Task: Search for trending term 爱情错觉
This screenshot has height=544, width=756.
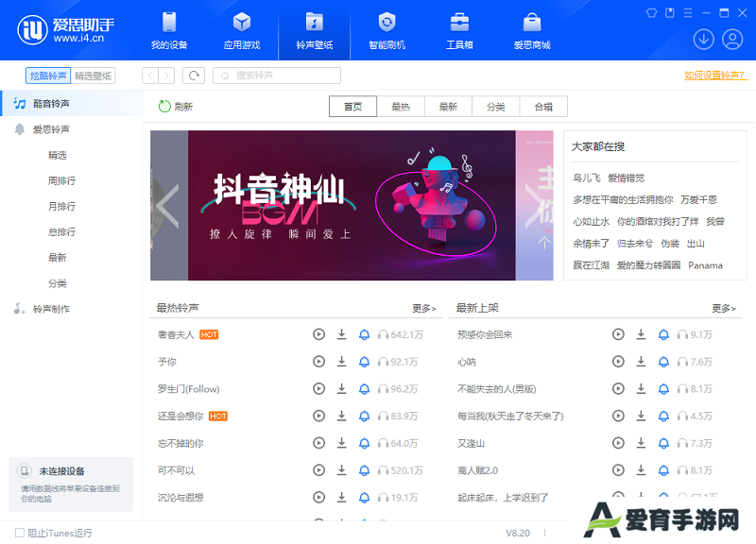Action: tap(626, 178)
